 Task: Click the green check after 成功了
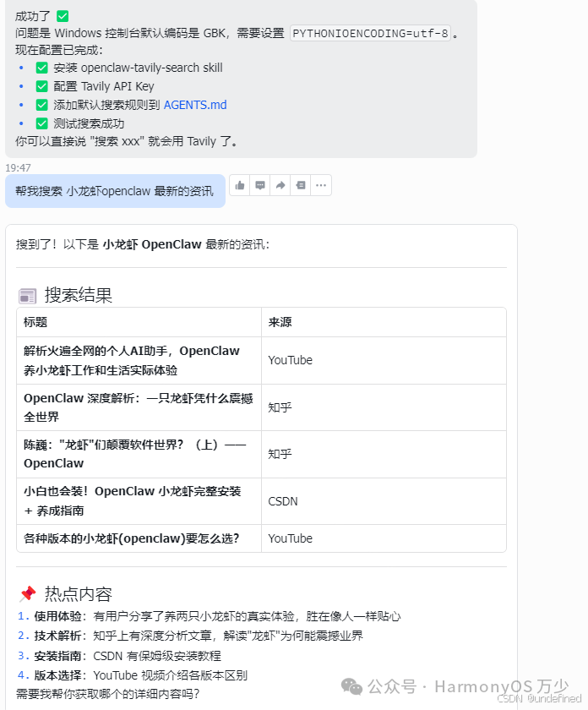(x=63, y=16)
